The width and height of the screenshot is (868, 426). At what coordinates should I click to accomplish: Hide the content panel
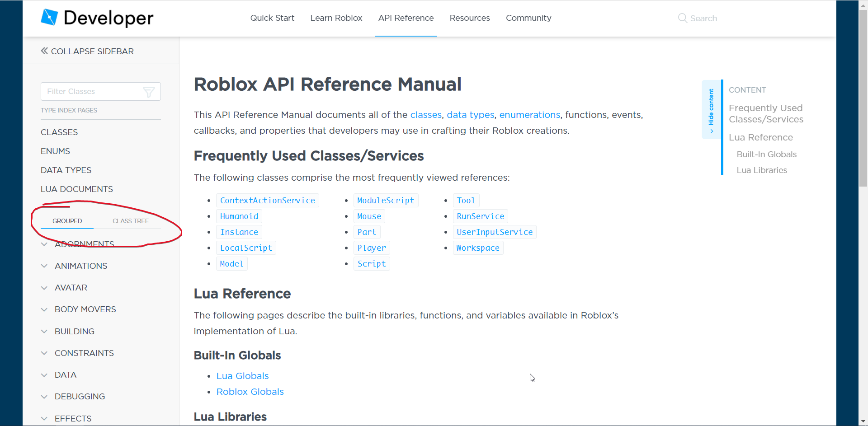coord(711,110)
